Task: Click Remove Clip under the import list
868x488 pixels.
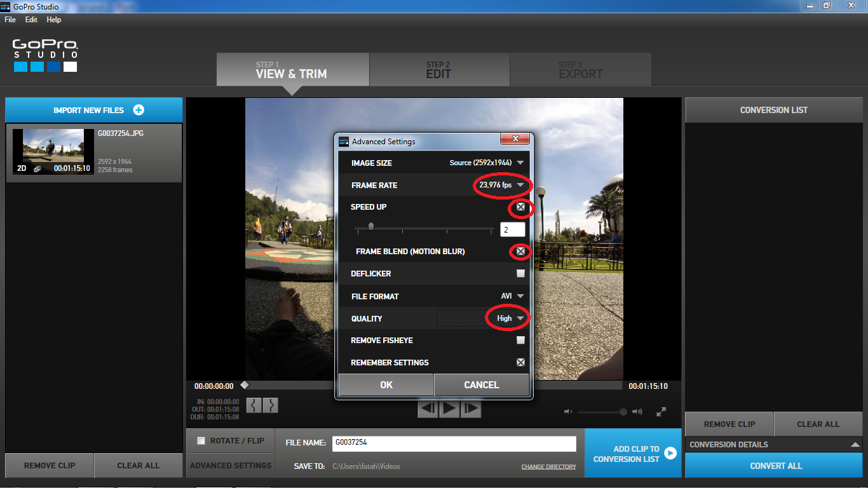Action: click(50, 466)
